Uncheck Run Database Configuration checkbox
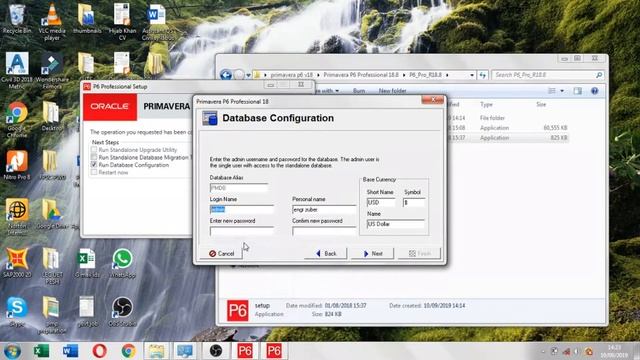This screenshot has width=640, height=360. (x=94, y=164)
